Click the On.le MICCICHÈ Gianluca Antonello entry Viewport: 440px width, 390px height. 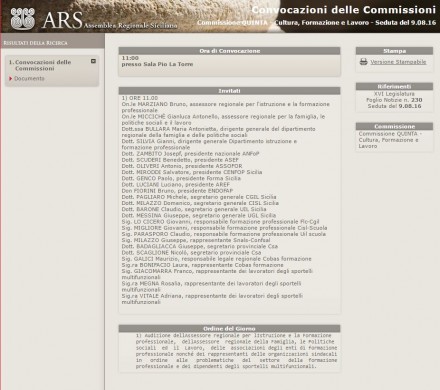click(223, 120)
